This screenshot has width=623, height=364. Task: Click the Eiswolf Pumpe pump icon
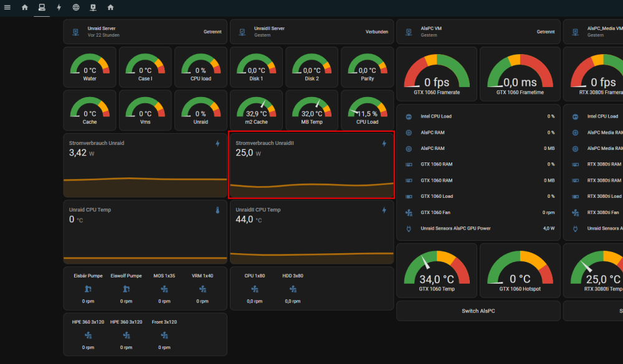(x=126, y=289)
